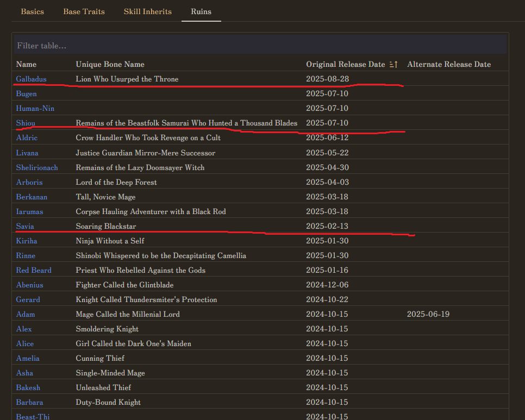525x420 pixels.
Task: Select the Ruins tab
Action: [201, 11]
